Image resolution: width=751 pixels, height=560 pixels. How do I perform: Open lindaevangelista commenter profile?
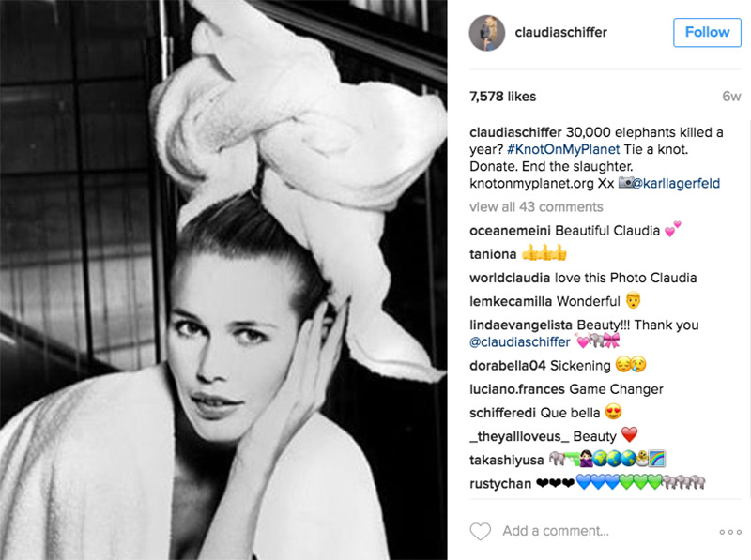point(521,325)
